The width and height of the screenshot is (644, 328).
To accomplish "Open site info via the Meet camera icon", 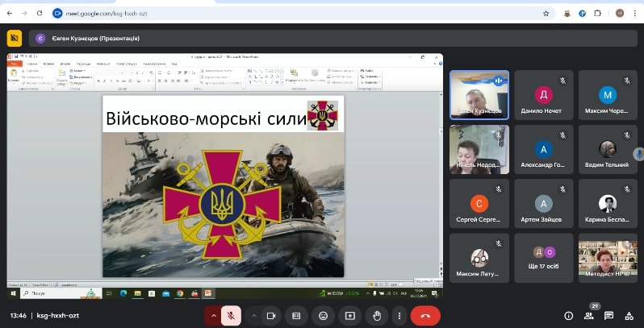I will [x=57, y=13].
